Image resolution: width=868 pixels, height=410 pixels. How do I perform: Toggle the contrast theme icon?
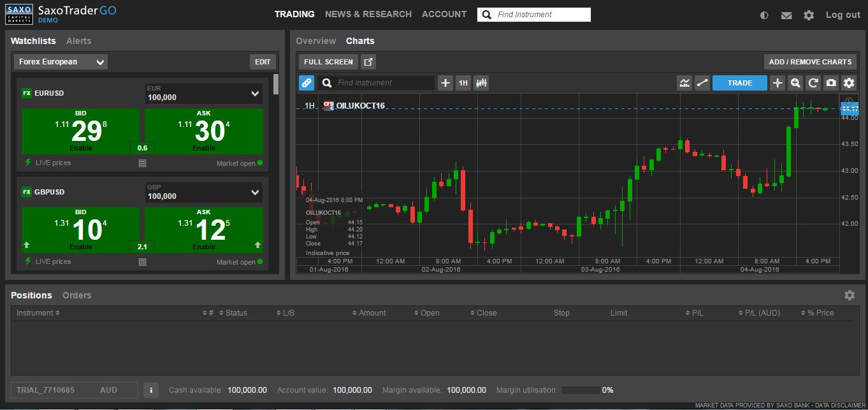click(765, 15)
